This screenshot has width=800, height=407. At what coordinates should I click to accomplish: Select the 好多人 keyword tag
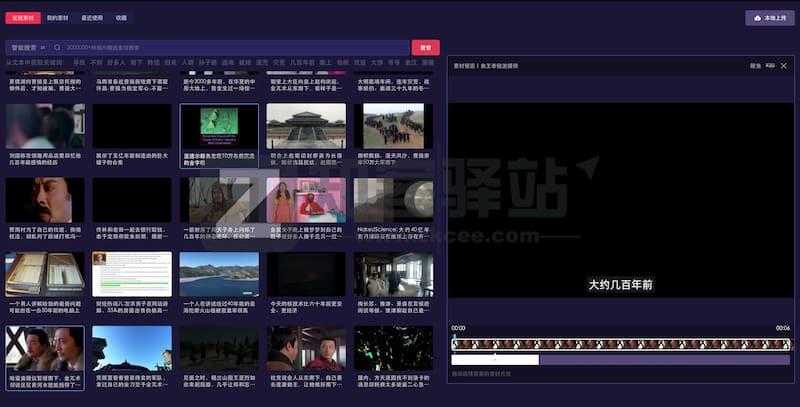click(115, 62)
